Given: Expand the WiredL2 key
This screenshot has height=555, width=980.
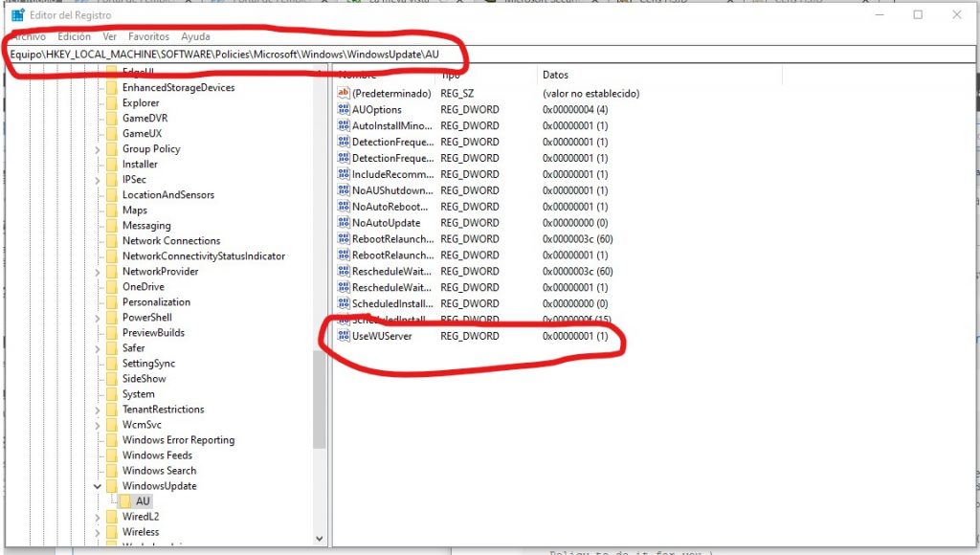Looking at the screenshot, I should coord(98,517).
